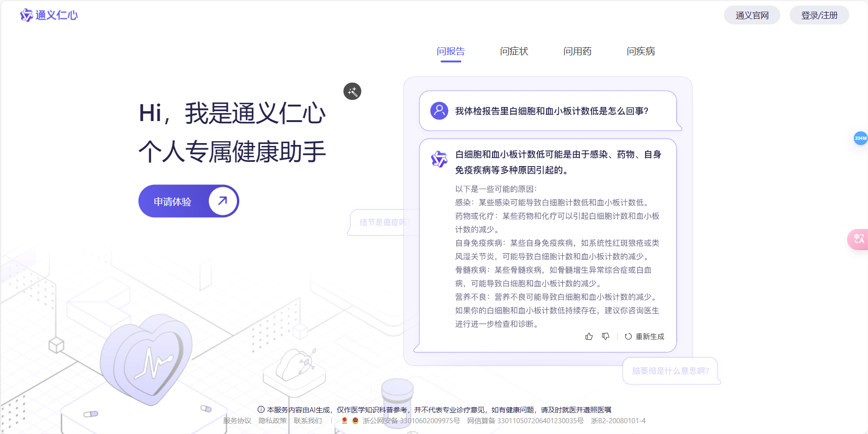This screenshot has height=434, width=868.
Task: Click the 通义仁心 logo icon
Action: click(27, 15)
